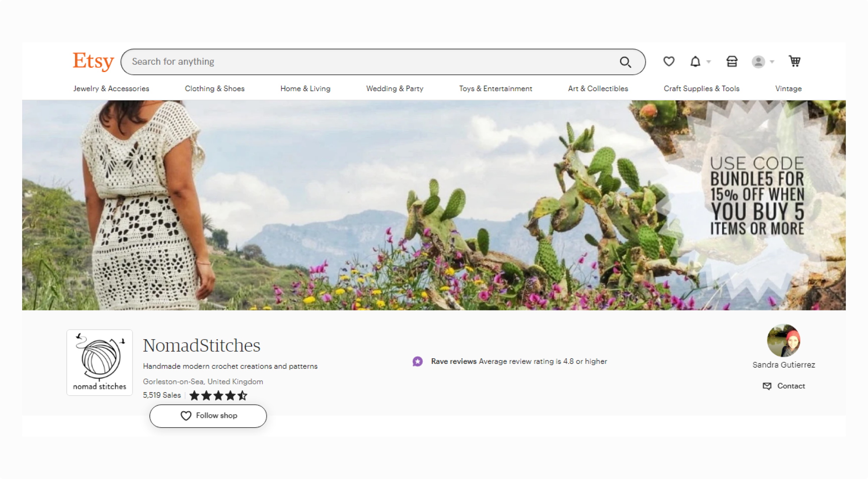
Task: Click the Rave reviews badge icon
Action: (418, 361)
